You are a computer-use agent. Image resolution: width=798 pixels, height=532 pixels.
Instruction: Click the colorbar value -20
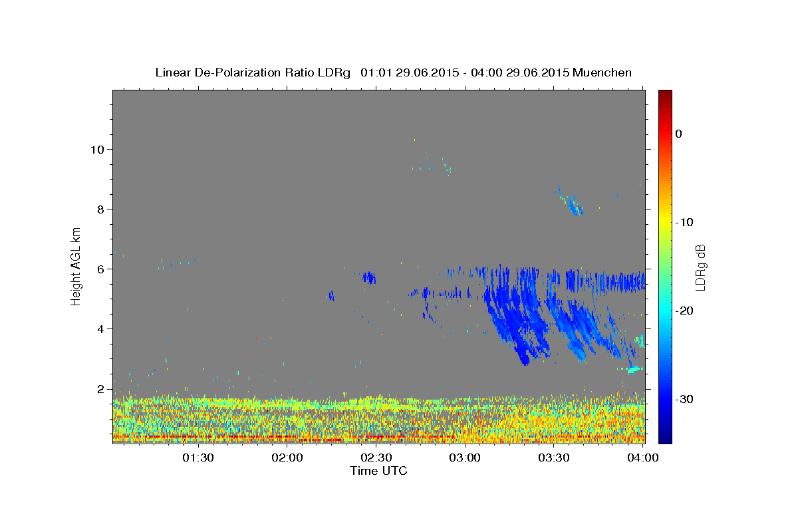(685, 311)
